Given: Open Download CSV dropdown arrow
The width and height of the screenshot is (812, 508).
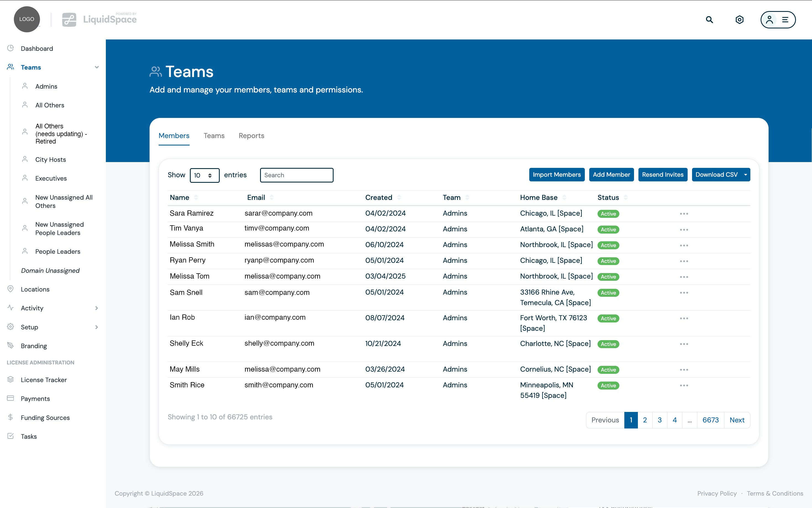Looking at the screenshot, I should point(745,175).
